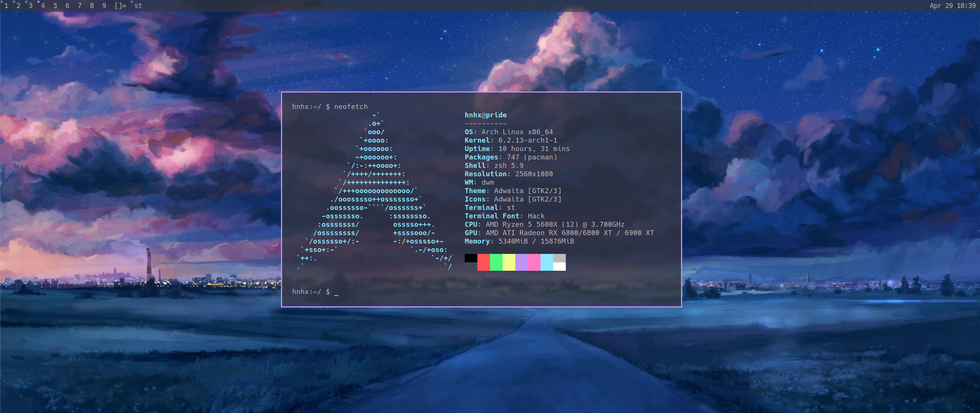The height and width of the screenshot is (413, 980).
Task: Switch to dwm tag 5
Action: tap(55, 6)
